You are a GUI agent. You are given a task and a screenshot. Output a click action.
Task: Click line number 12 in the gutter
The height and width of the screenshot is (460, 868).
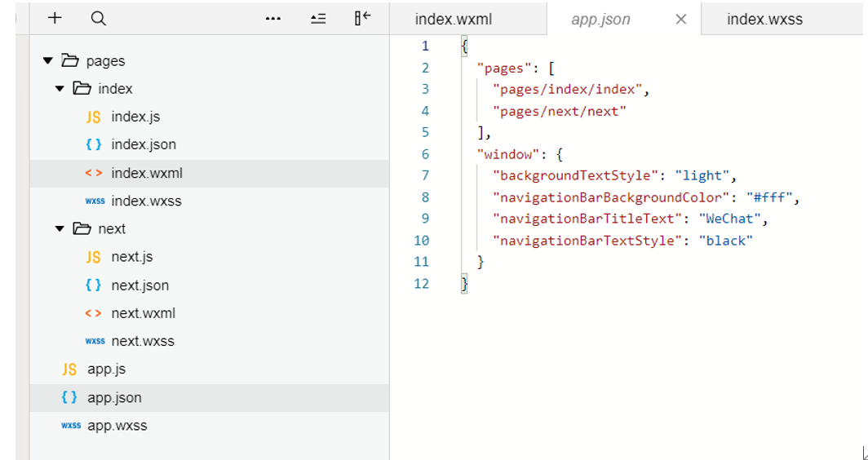(421, 284)
